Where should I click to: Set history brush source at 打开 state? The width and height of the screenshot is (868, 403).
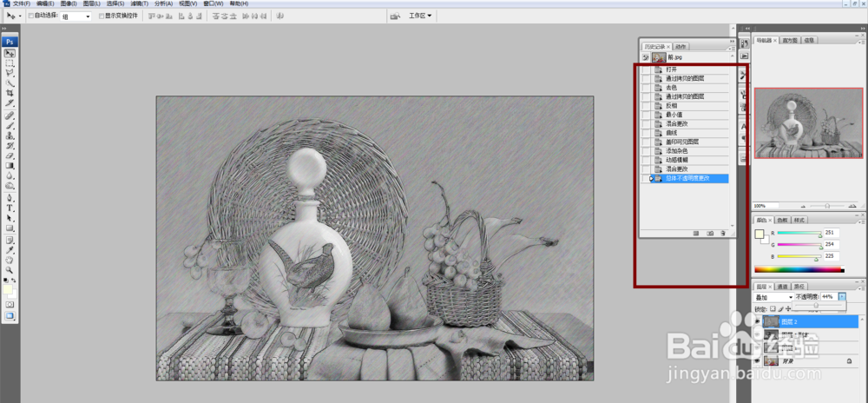pyautogui.click(x=646, y=69)
